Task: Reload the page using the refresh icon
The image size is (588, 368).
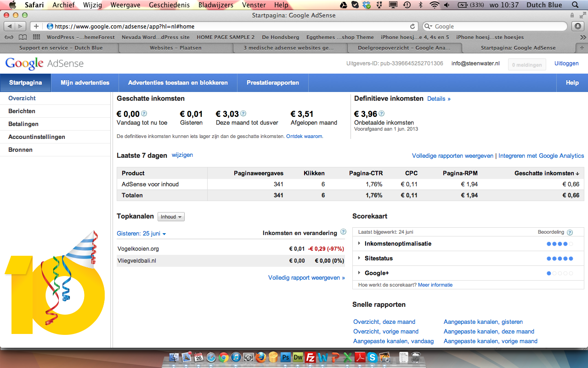Action: click(413, 26)
